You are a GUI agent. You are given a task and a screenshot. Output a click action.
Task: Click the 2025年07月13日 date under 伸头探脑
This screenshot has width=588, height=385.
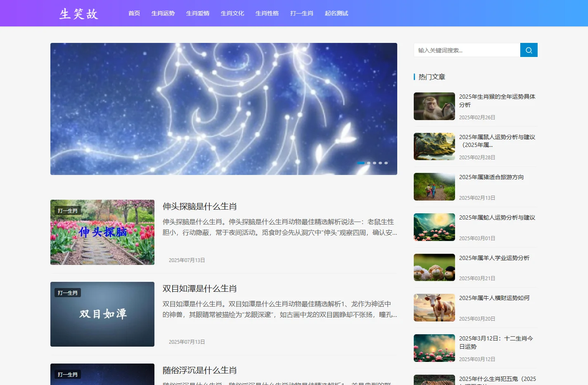click(x=187, y=260)
